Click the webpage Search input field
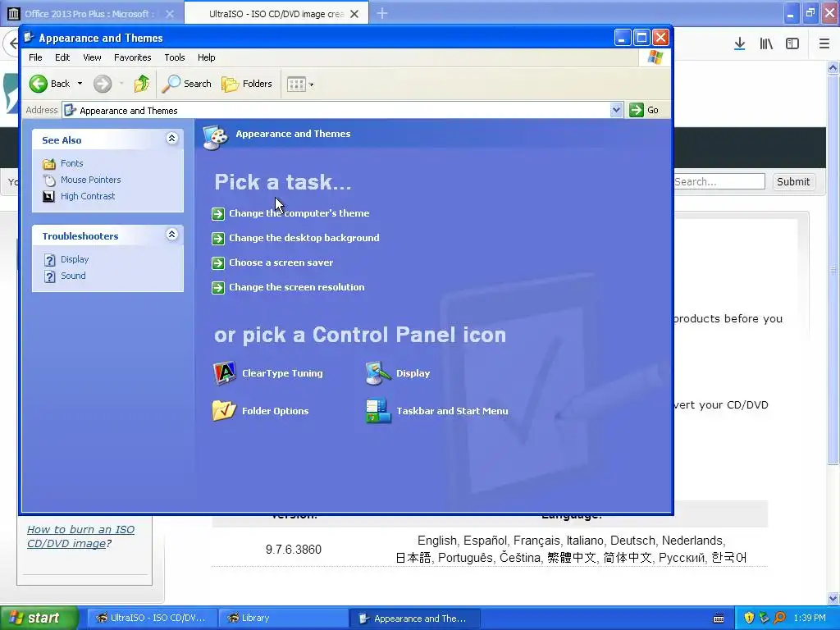 [719, 181]
